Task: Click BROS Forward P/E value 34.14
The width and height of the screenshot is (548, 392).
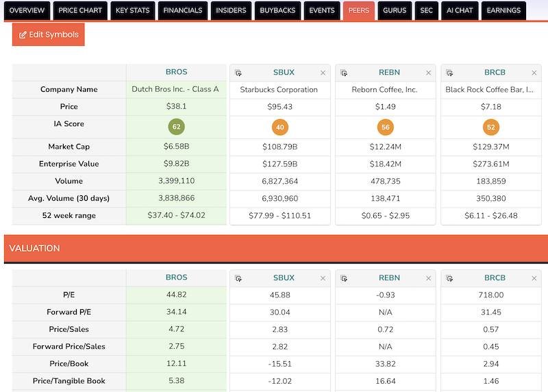Action: [177, 312]
